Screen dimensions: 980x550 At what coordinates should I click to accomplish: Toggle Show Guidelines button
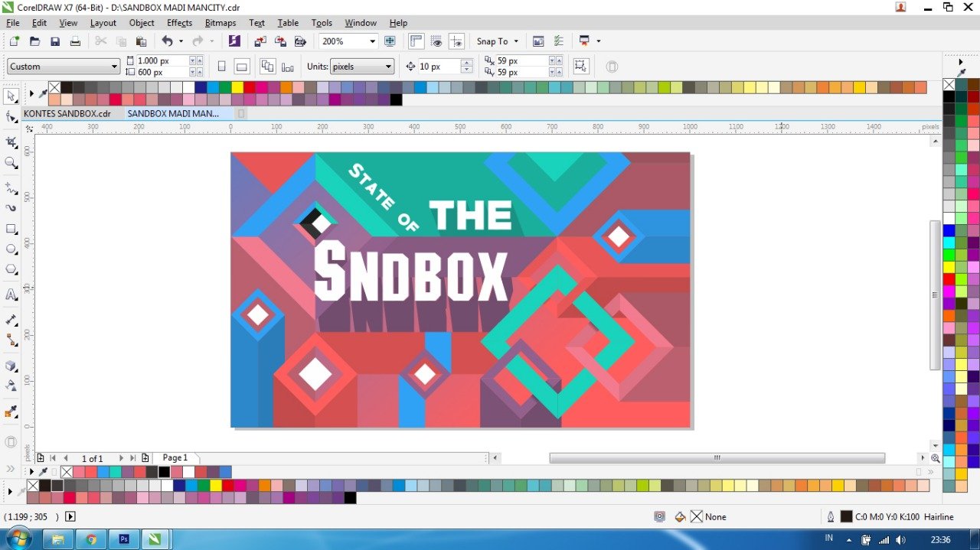click(456, 41)
